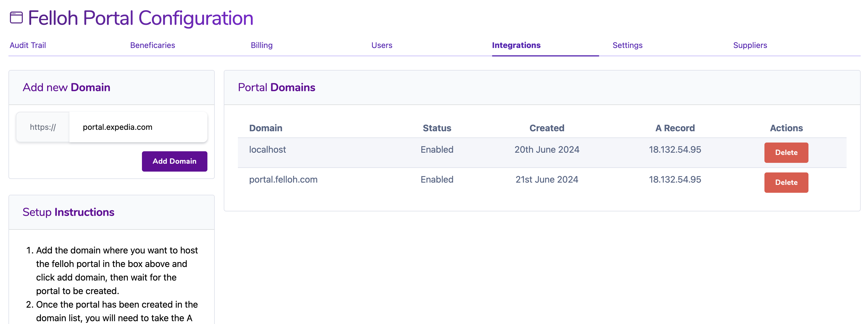Image resolution: width=868 pixels, height=324 pixels.
Task: Switch to the Beneficaries tab
Action: click(x=153, y=45)
